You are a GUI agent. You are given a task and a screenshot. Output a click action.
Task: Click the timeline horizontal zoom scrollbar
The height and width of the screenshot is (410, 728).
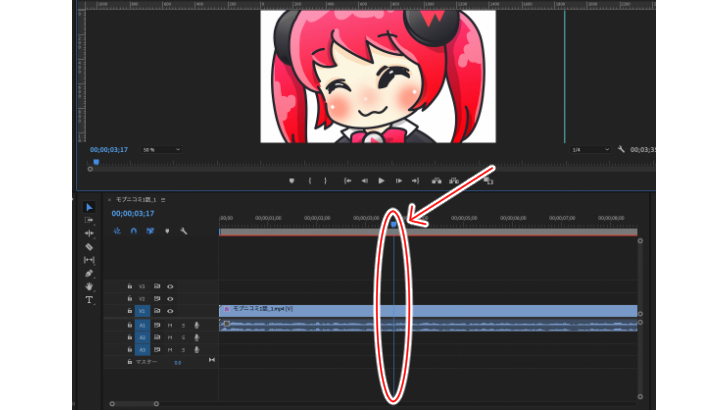[x=134, y=404]
